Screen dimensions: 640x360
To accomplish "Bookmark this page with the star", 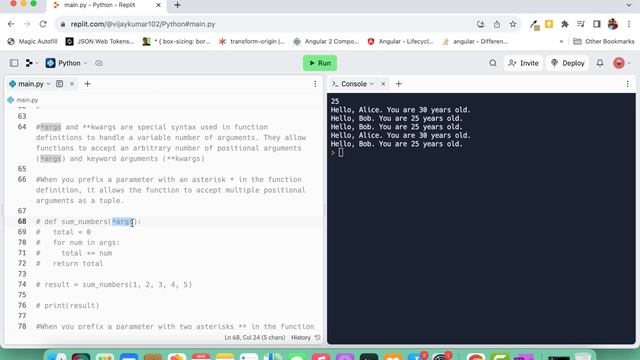I will click(513, 24).
